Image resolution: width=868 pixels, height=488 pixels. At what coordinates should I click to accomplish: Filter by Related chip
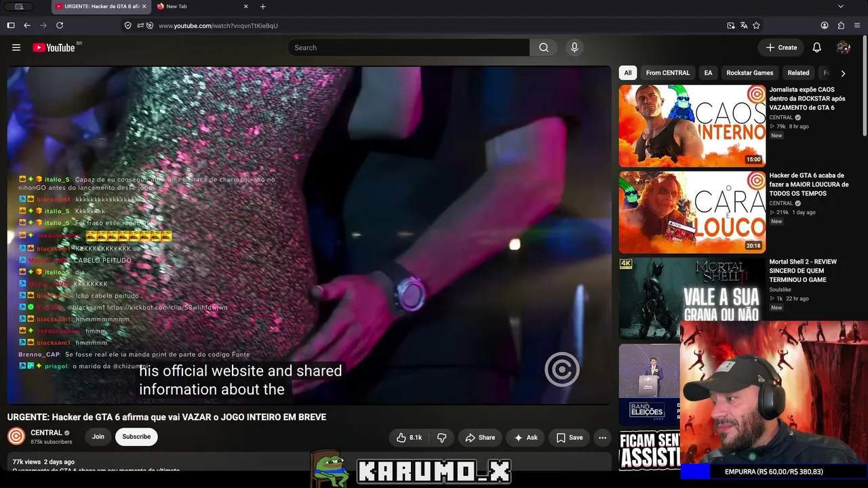click(x=798, y=73)
